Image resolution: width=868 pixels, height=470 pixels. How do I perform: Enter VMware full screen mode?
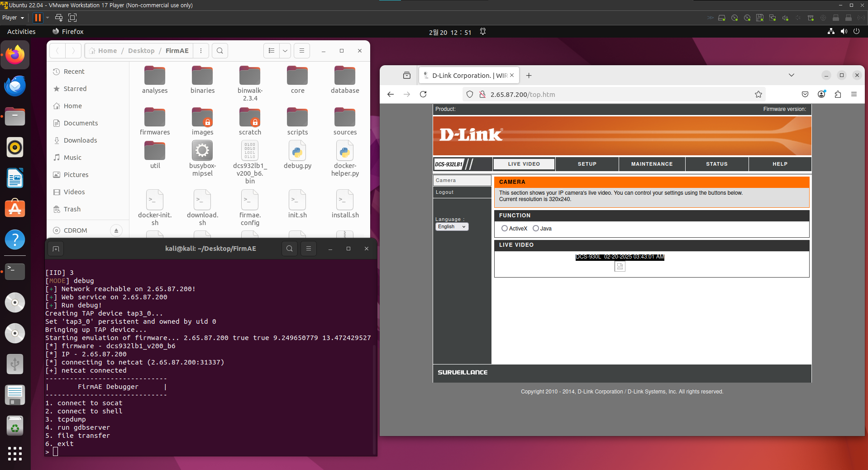(x=72, y=18)
